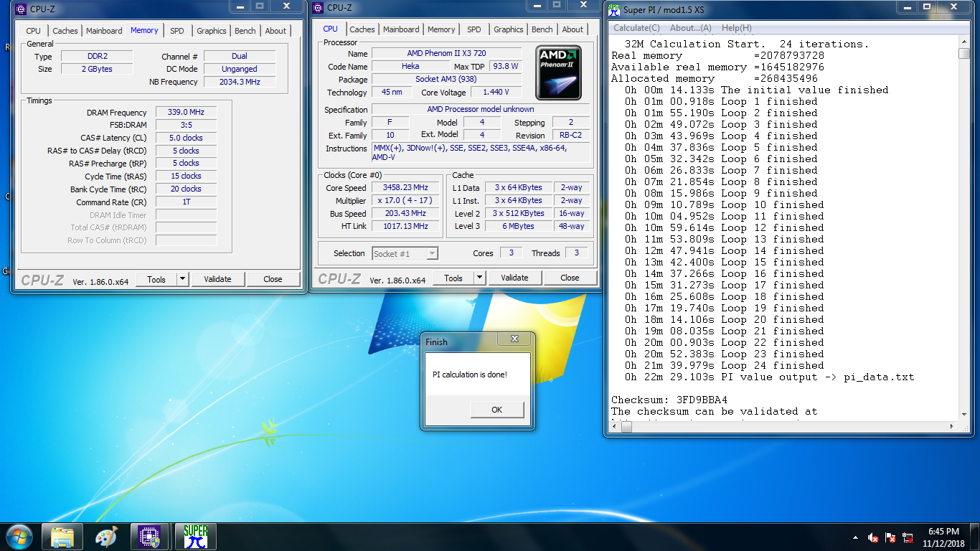Click Level 3 cache 6 MBytes value
980x551 pixels.
coord(519,227)
